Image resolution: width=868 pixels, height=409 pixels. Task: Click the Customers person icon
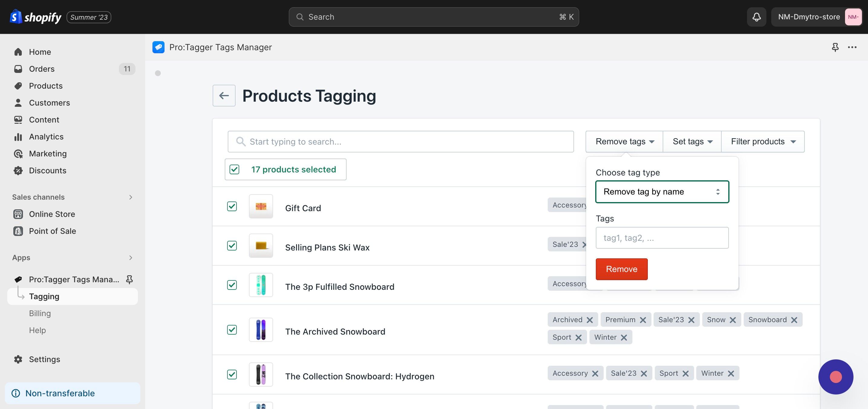[x=18, y=103]
